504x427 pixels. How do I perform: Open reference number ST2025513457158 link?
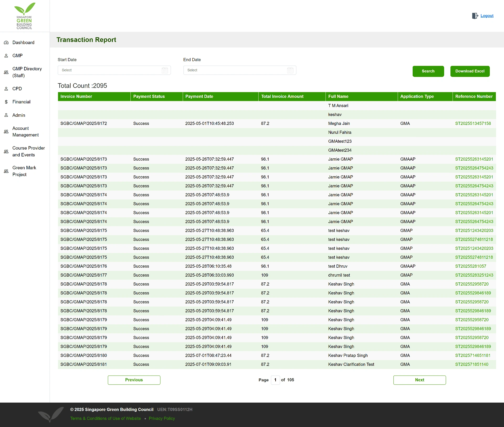pyautogui.click(x=473, y=124)
